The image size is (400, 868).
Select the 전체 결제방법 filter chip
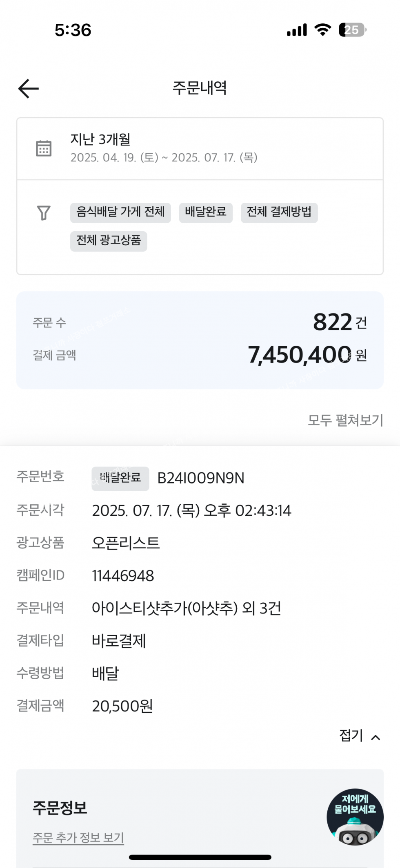pos(279,213)
